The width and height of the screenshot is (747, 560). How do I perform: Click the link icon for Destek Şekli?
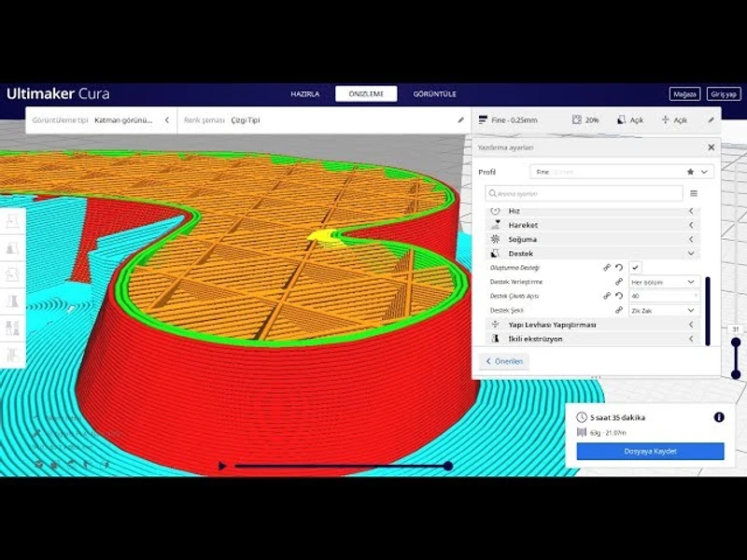[619, 310]
